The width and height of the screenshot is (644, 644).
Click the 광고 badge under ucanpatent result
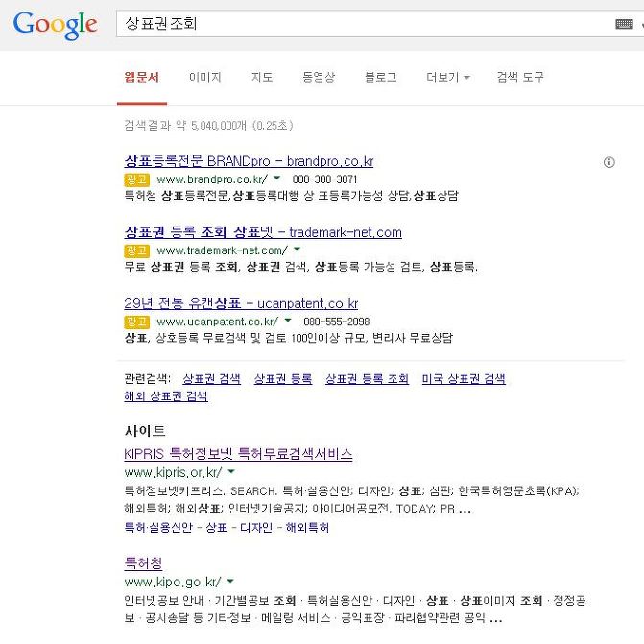pos(137,322)
